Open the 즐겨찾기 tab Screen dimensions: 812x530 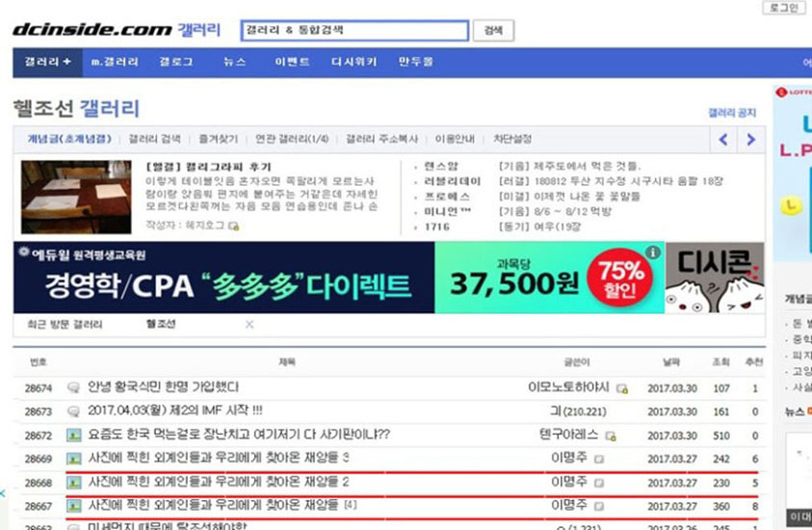point(218,139)
